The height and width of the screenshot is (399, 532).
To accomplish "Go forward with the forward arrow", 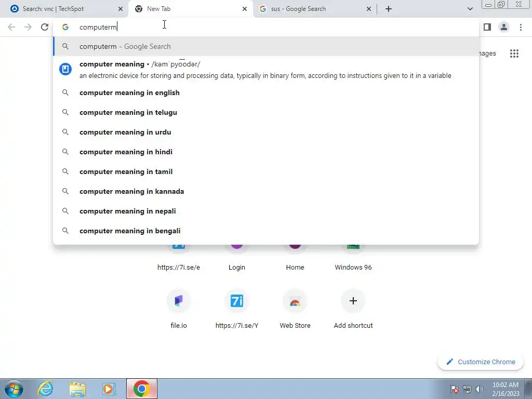I will [28, 27].
